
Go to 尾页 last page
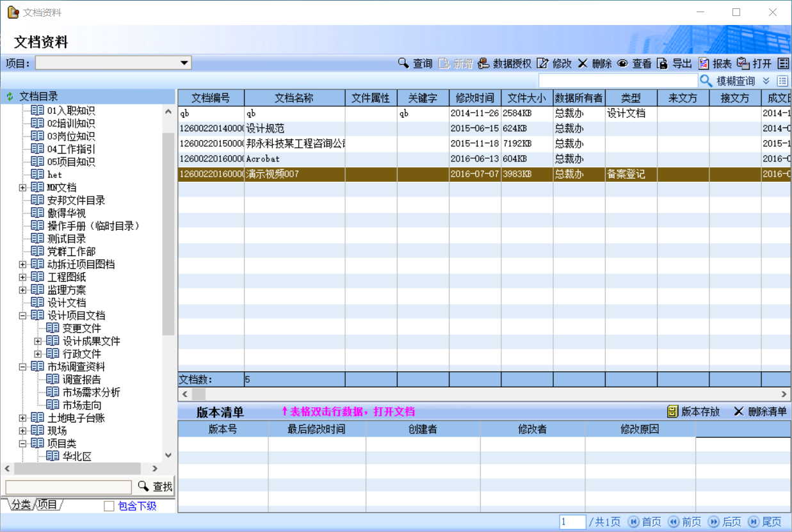pos(765,522)
